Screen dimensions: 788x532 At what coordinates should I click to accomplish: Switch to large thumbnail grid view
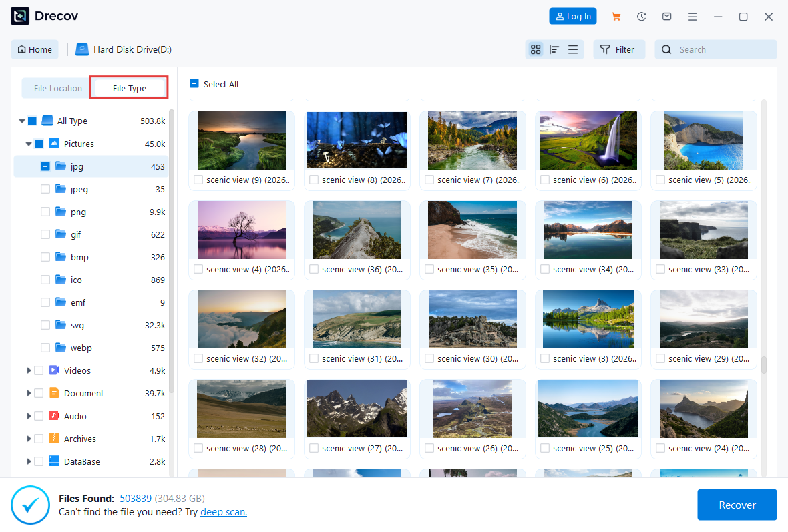click(x=535, y=49)
